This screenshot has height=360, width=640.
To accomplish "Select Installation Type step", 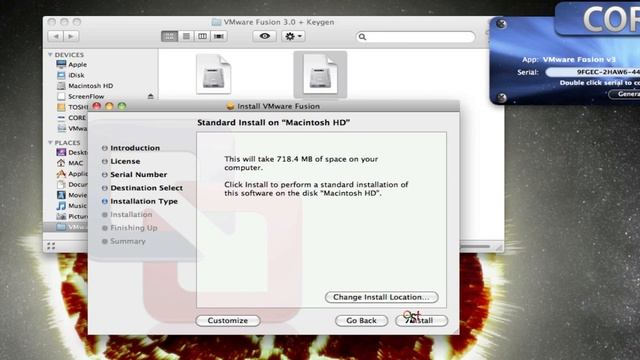I will (144, 201).
